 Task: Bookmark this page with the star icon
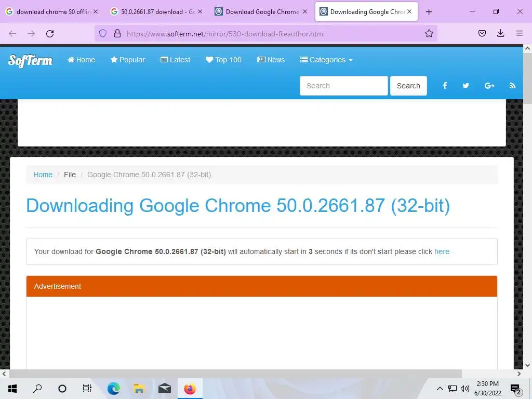(x=429, y=33)
